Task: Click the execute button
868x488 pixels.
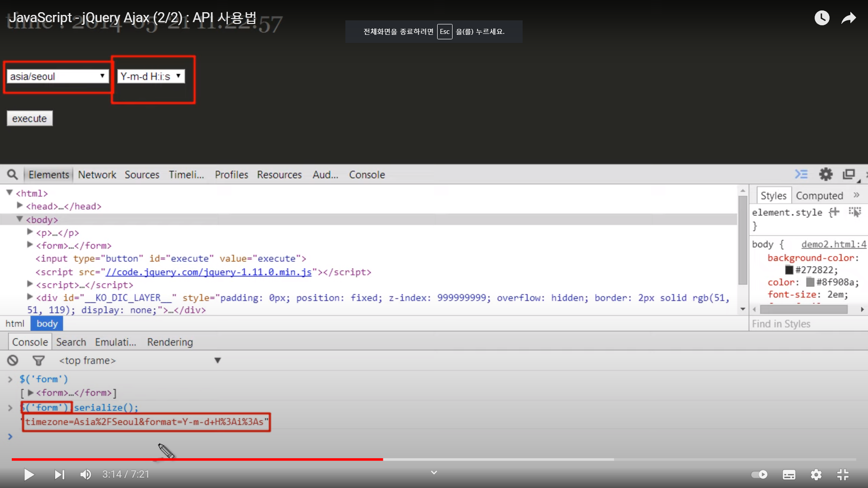Action: pos(29,118)
